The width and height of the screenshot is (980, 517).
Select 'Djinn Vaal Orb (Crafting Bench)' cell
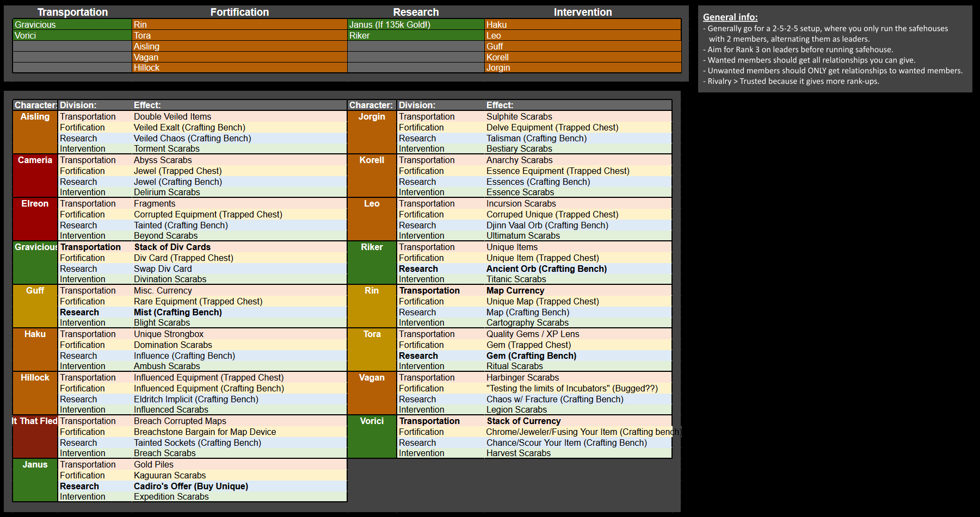click(x=578, y=225)
